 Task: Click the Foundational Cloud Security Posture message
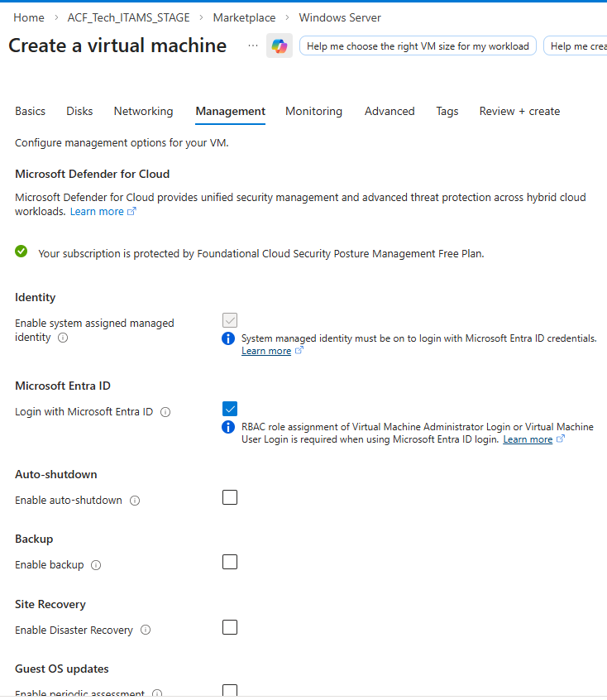261,253
